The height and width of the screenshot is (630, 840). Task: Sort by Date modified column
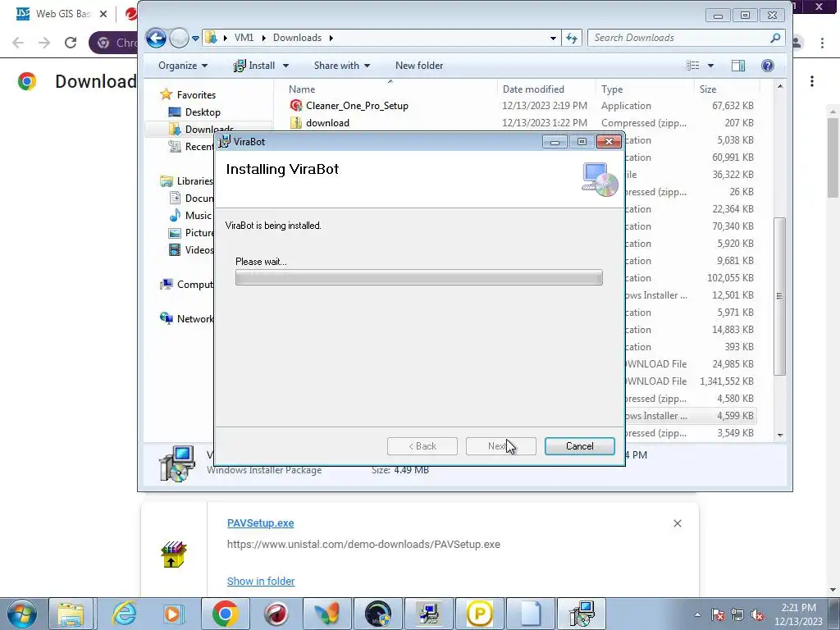pyautogui.click(x=533, y=89)
